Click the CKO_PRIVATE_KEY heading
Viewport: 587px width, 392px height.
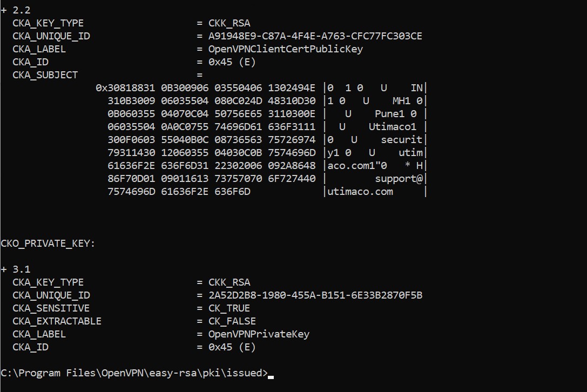[48, 244]
